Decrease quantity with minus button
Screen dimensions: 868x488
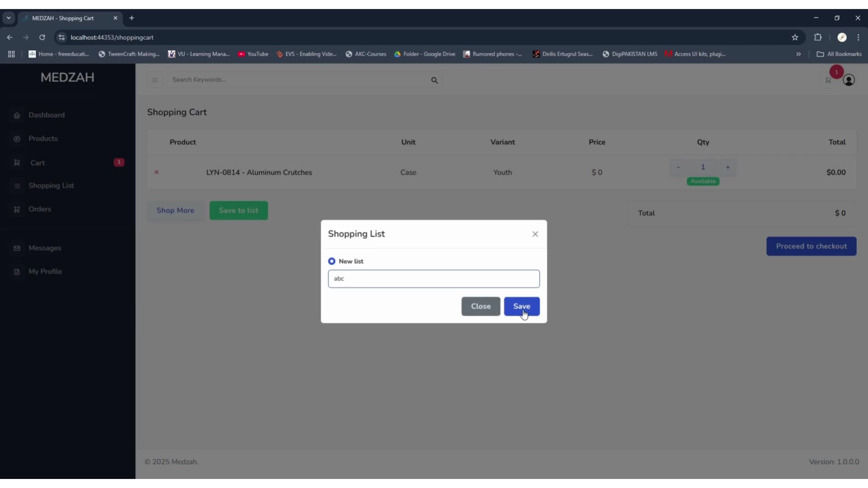click(678, 167)
